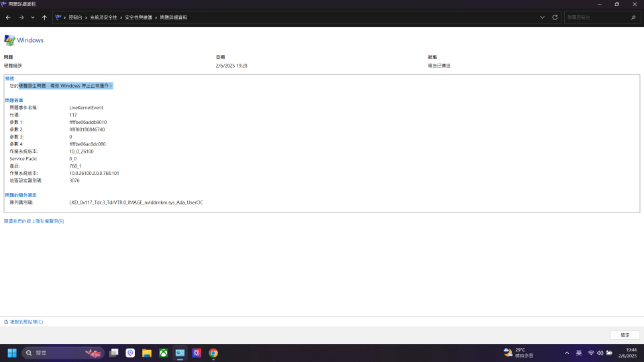Open the Xbox app from the taskbar
644x362 pixels.
pyautogui.click(x=164, y=353)
